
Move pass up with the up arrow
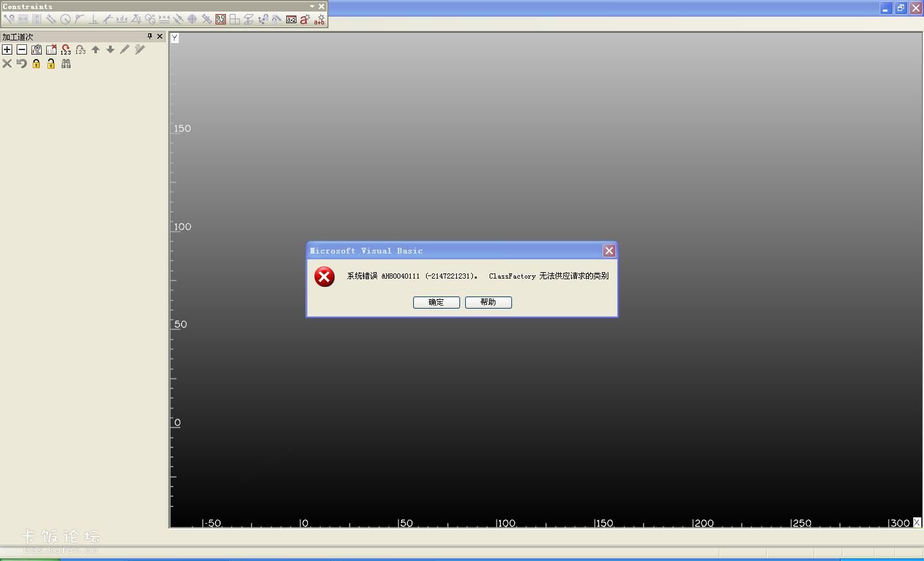tap(96, 49)
